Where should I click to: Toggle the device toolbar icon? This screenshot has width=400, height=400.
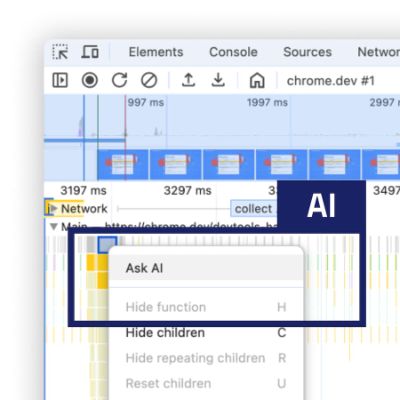[90, 52]
